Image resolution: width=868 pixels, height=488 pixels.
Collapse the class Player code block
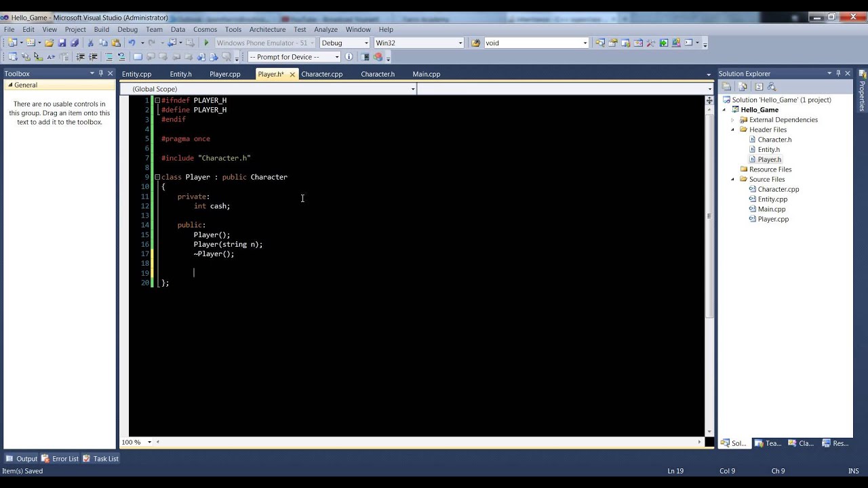157,177
